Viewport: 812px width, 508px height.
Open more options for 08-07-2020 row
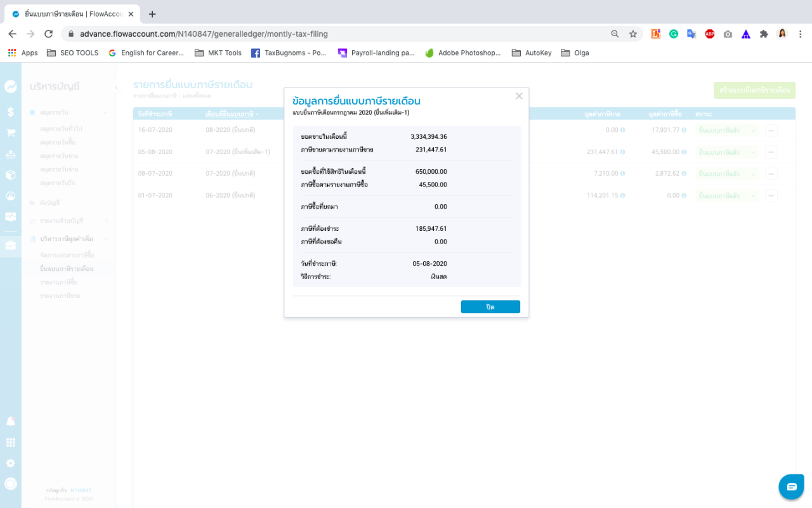(x=771, y=174)
